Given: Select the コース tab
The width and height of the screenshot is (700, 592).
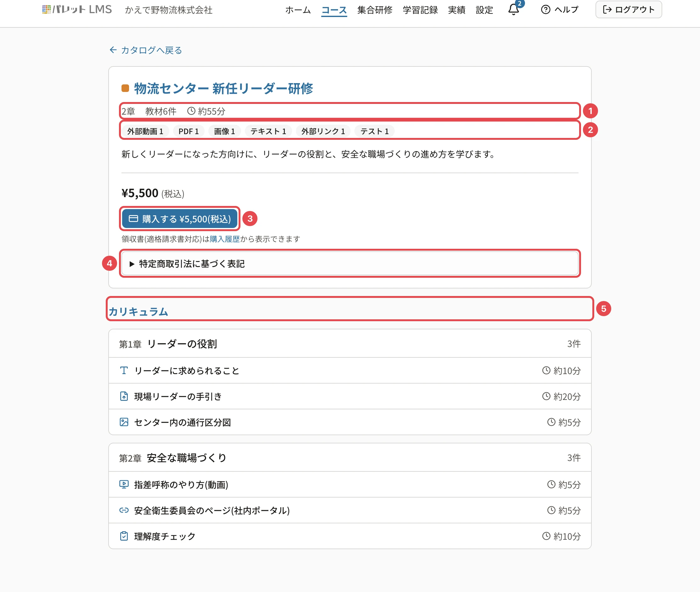Looking at the screenshot, I should click(x=334, y=10).
